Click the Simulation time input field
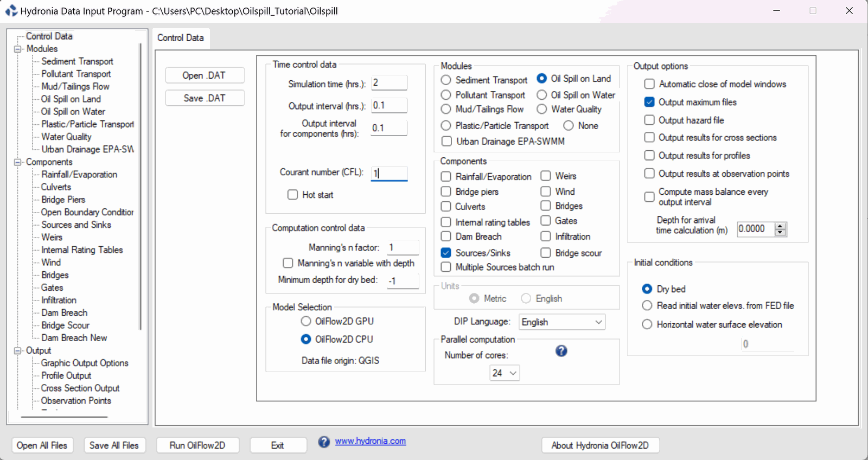868x460 pixels. coord(389,83)
